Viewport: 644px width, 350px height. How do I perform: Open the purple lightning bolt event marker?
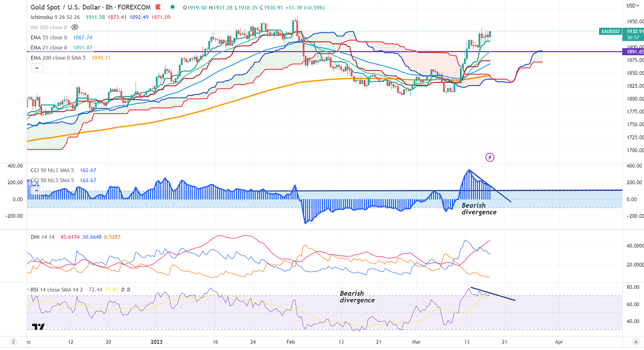490,157
